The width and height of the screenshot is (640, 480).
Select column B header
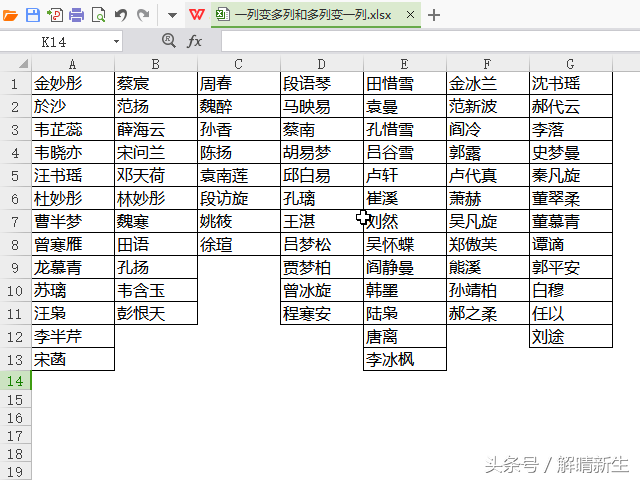pyautogui.click(x=156, y=64)
